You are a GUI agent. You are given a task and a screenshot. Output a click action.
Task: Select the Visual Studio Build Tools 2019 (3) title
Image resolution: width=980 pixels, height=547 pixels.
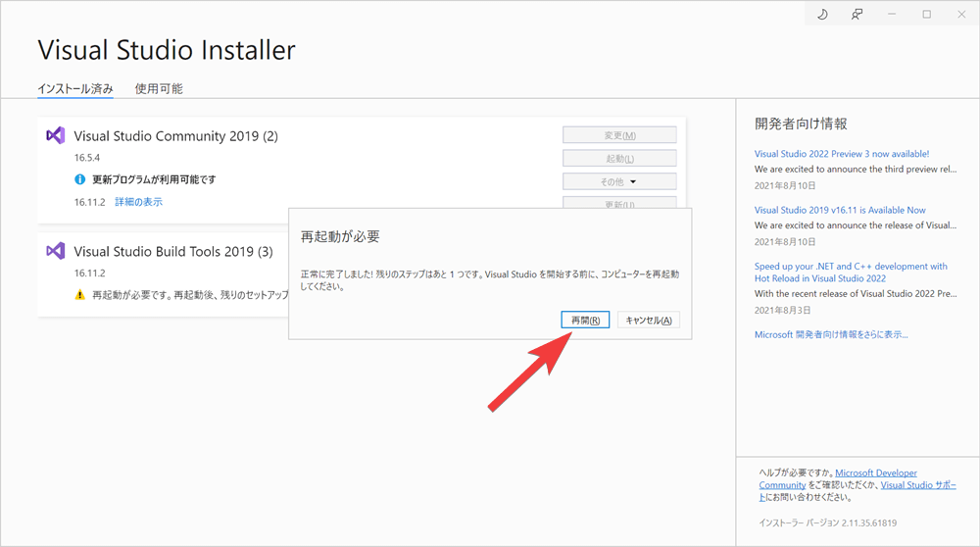[x=173, y=251]
